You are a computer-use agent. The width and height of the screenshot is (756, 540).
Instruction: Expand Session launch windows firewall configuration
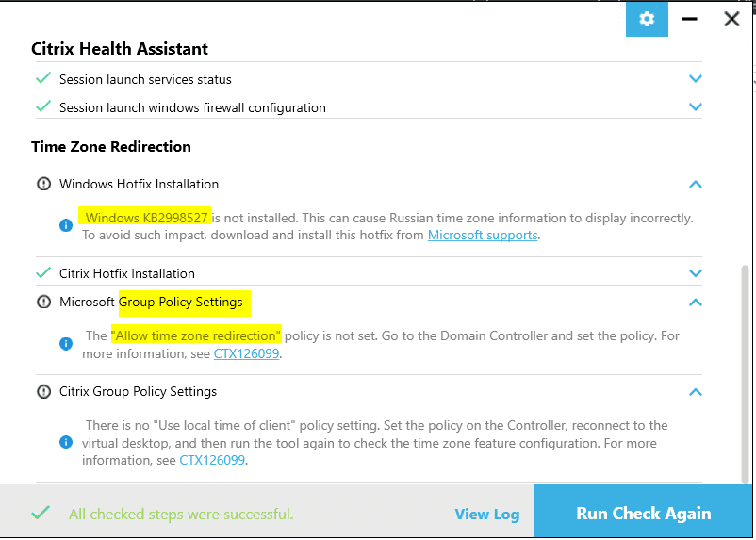click(x=696, y=107)
